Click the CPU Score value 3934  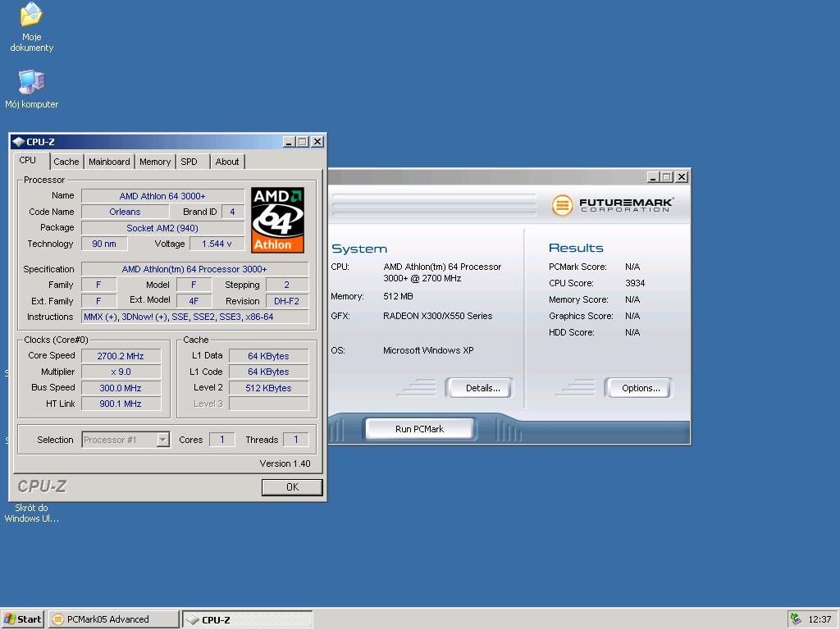[635, 283]
